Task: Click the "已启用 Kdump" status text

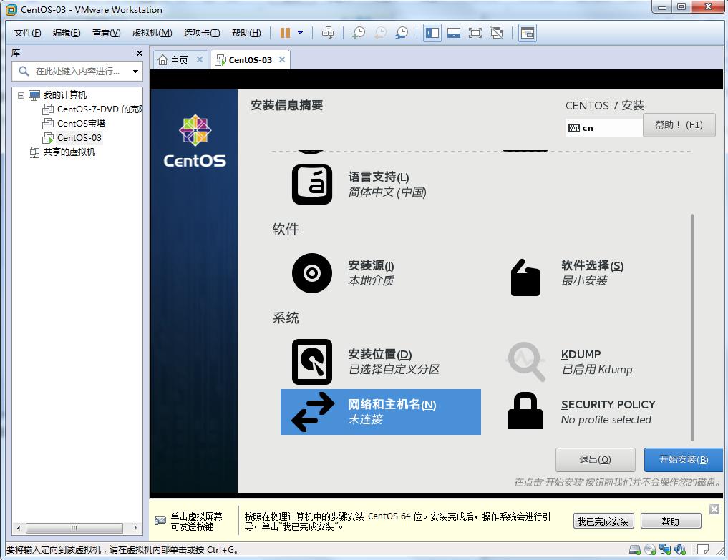Action: [x=597, y=370]
